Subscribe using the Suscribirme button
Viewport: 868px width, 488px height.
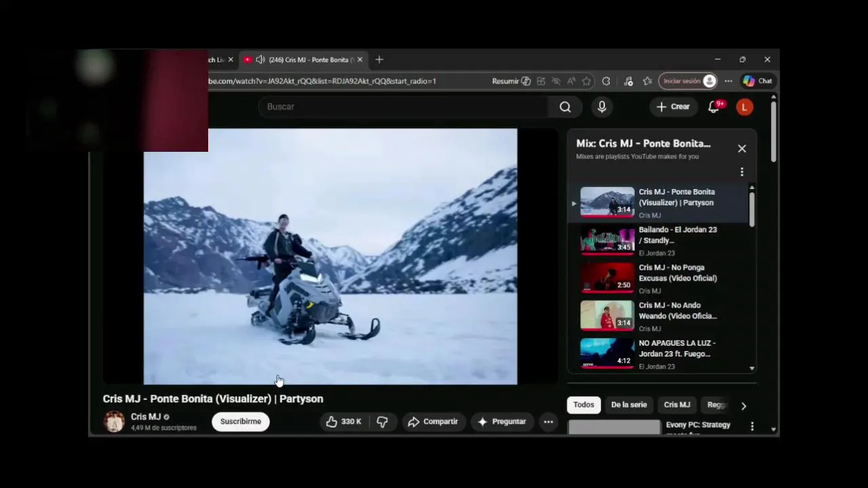pos(241,422)
